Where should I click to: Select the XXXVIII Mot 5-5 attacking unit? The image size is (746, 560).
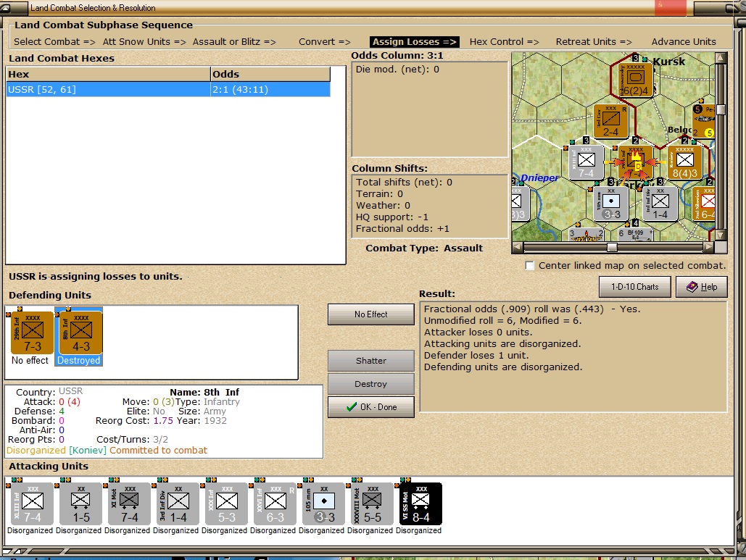(x=372, y=504)
